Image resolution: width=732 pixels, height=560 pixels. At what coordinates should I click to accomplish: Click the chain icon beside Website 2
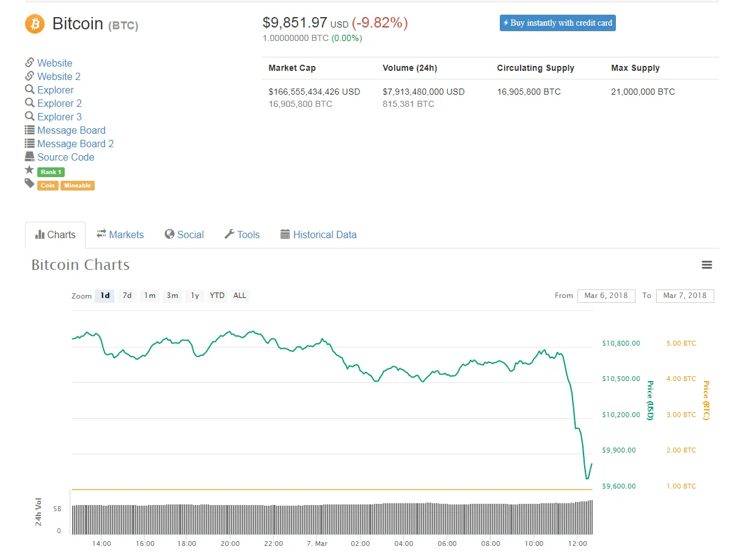[29, 76]
